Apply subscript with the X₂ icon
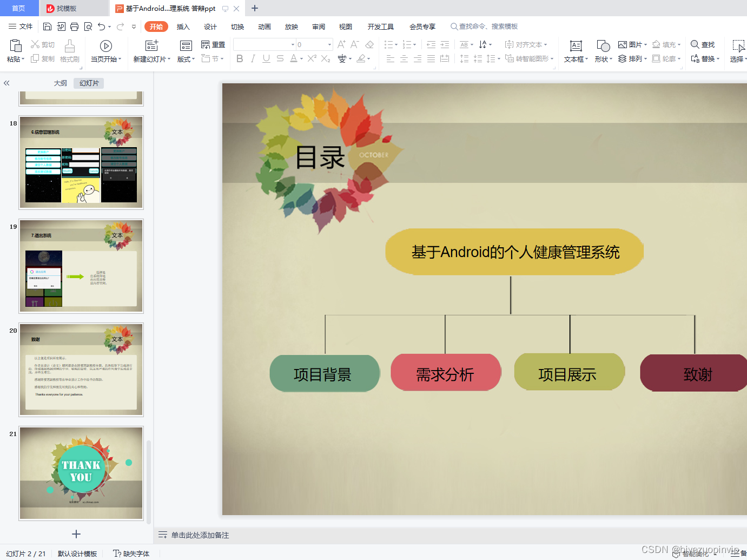Image resolution: width=747 pixels, height=560 pixels. [326, 58]
